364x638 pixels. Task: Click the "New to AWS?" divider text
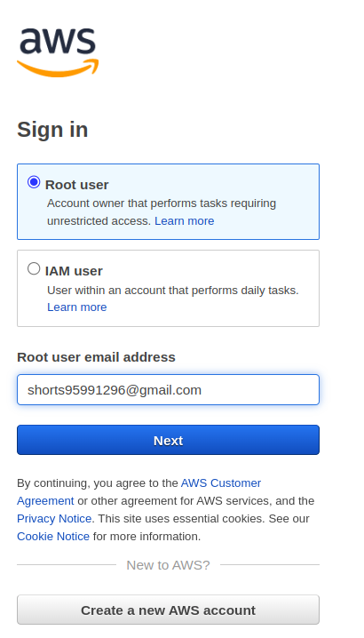(x=168, y=565)
